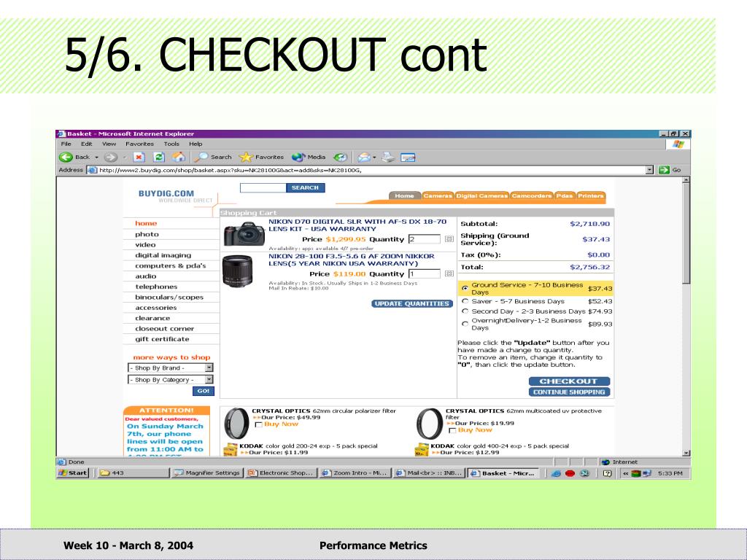Viewport: 747px width, 560px height.
Task: Open the Favorites menu
Action: [139, 144]
